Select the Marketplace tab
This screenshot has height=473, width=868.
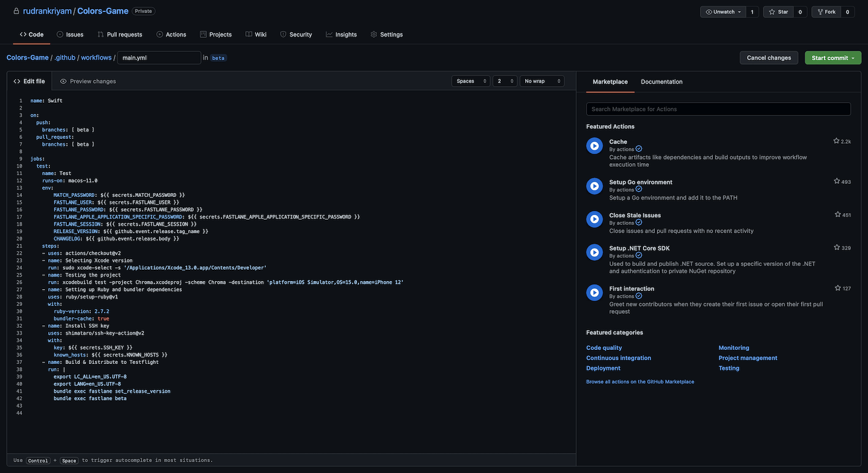pos(610,82)
